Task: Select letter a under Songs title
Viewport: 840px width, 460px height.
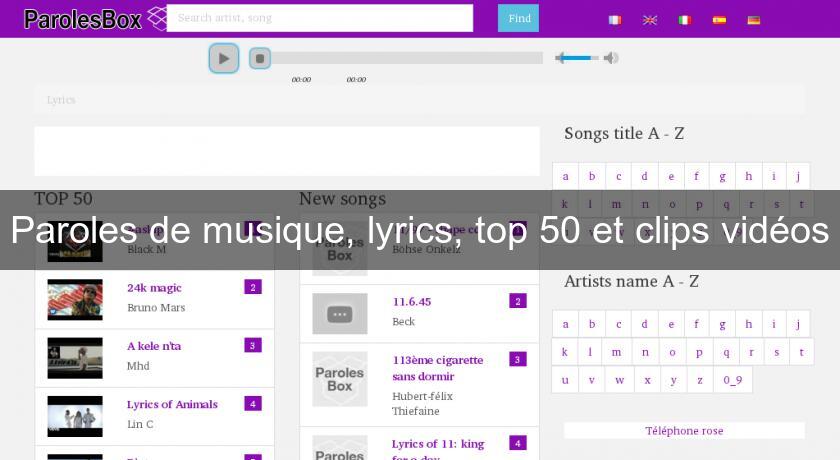Action: coord(565,176)
